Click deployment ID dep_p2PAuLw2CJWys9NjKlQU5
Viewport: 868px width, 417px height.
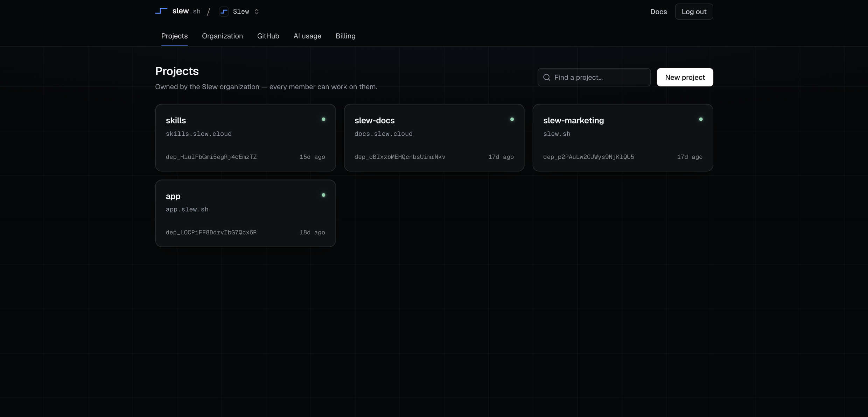pyautogui.click(x=589, y=157)
